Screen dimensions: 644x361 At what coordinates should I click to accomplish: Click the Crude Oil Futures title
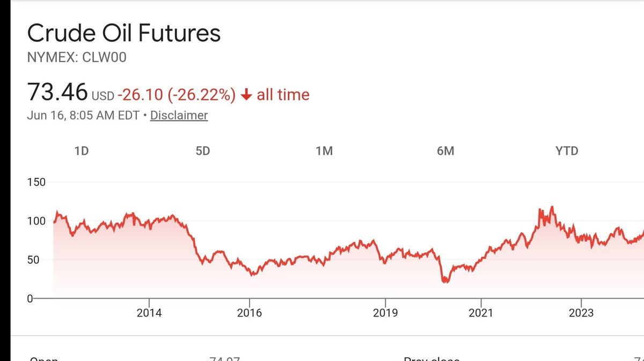[x=124, y=33]
